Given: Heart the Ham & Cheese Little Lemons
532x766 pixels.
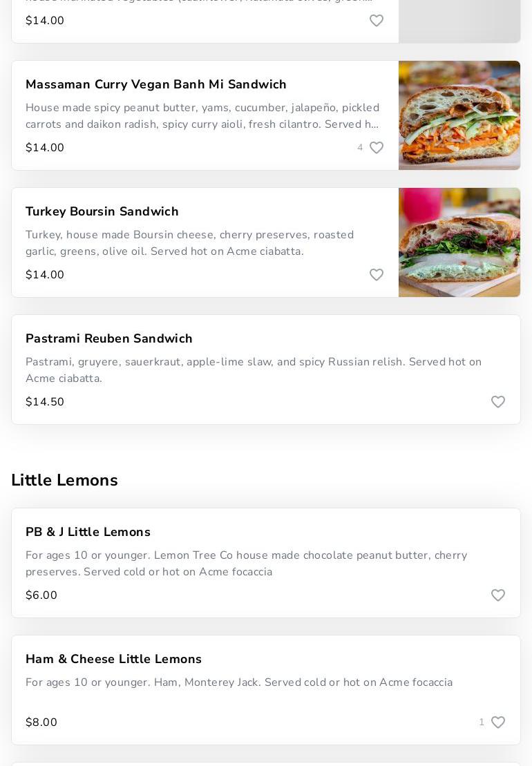Looking at the screenshot, I should tap(498, 722).
